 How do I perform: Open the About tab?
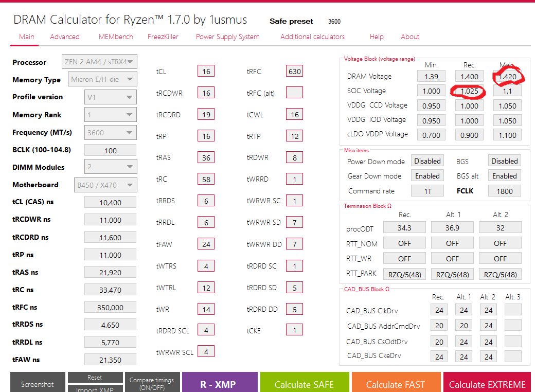(410, 37)
